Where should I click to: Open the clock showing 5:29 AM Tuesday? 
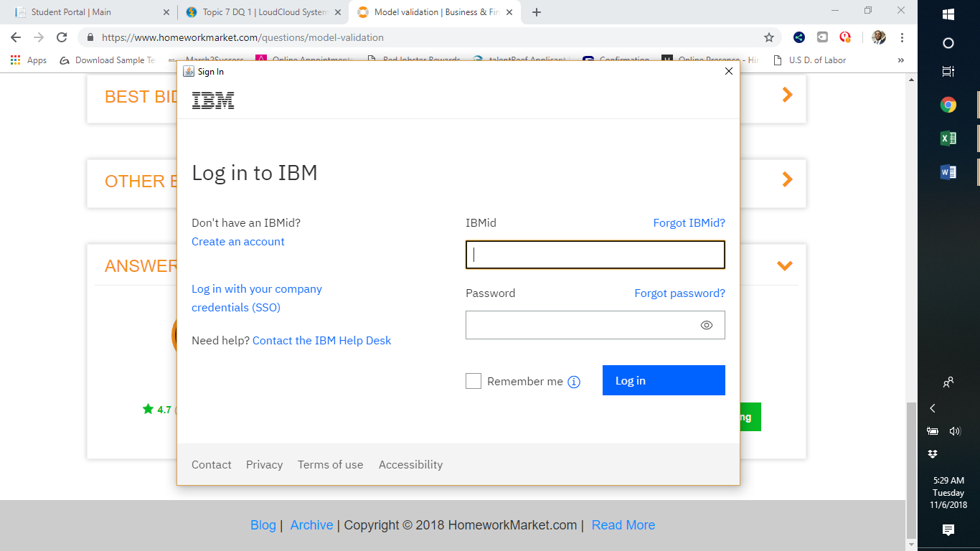(x=948, y=492)
